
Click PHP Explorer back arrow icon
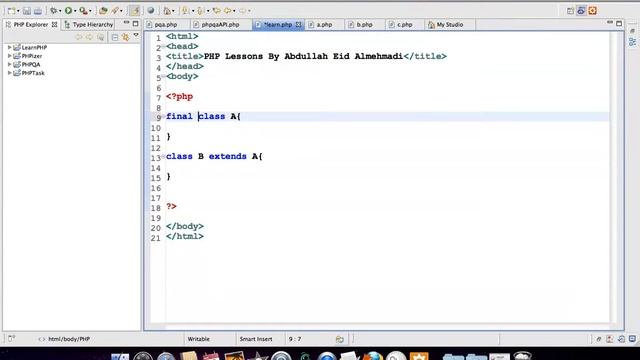point(78,38)
